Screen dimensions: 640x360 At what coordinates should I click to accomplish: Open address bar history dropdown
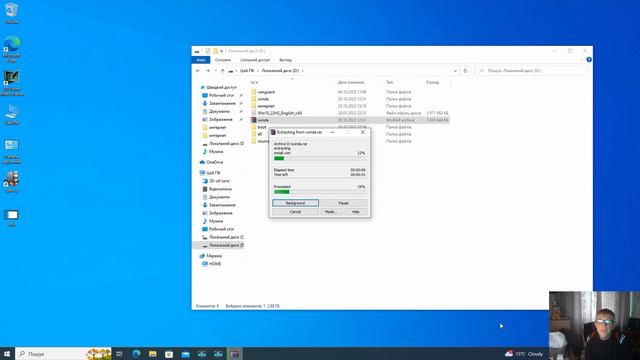[455, 71]
